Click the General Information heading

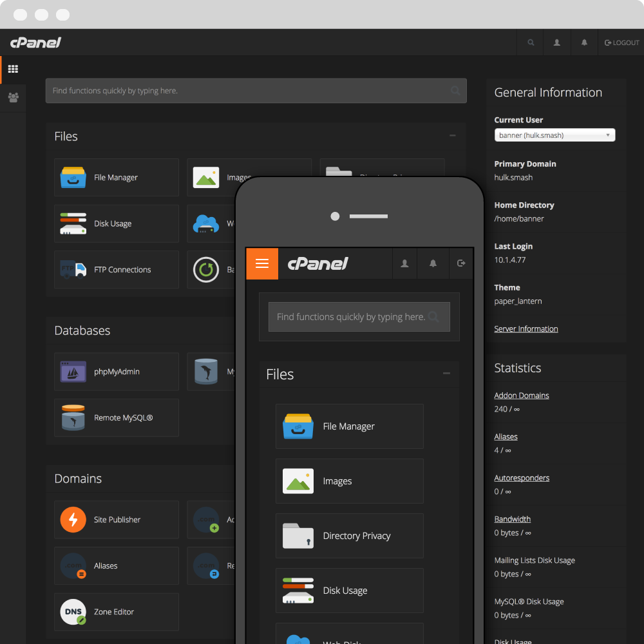548,92
